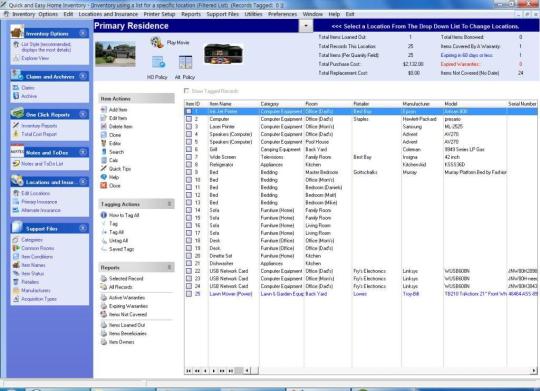This screenshot has height=391, width=540.
Task: Open the Primary Residence location dropdown
Action: (306, 26)
